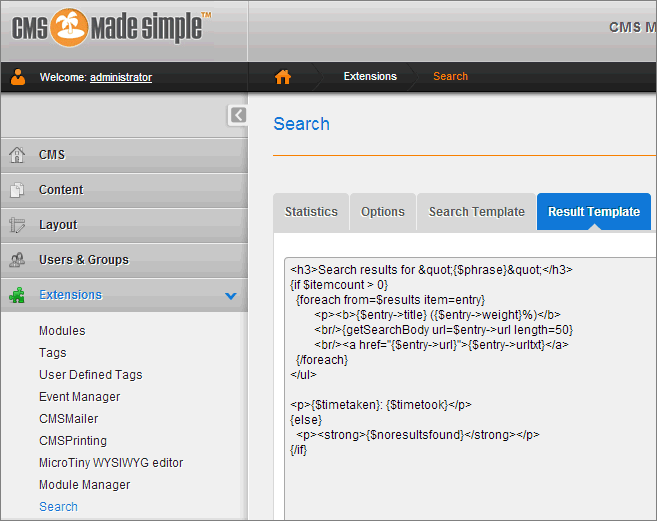
Task: Switch to the Options tab
Action: pos(383,212)
